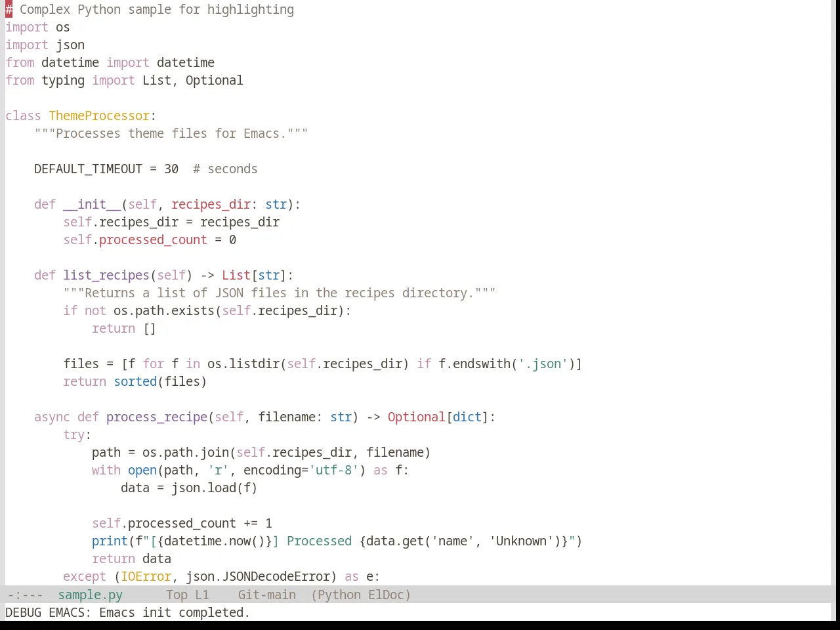Click "self.processed_count += 1" line
The image size is (840, 630).
pos(182,524)
